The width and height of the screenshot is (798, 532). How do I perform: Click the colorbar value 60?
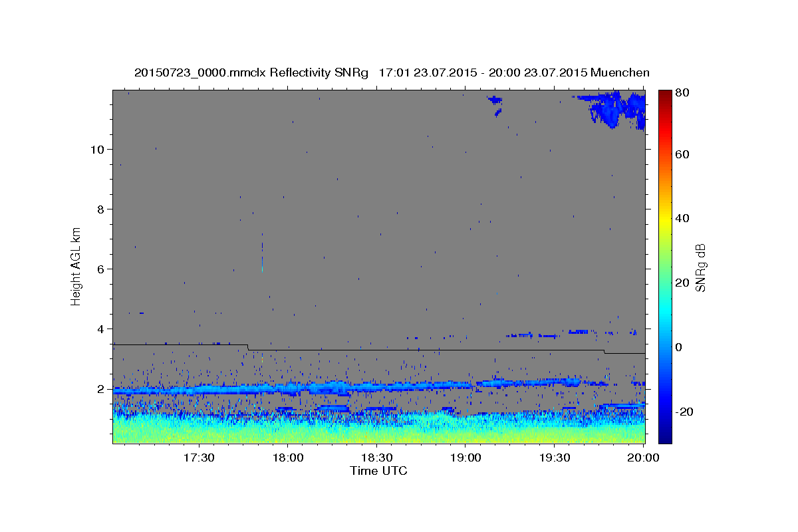pyautogui.click(x=684, y=154)
